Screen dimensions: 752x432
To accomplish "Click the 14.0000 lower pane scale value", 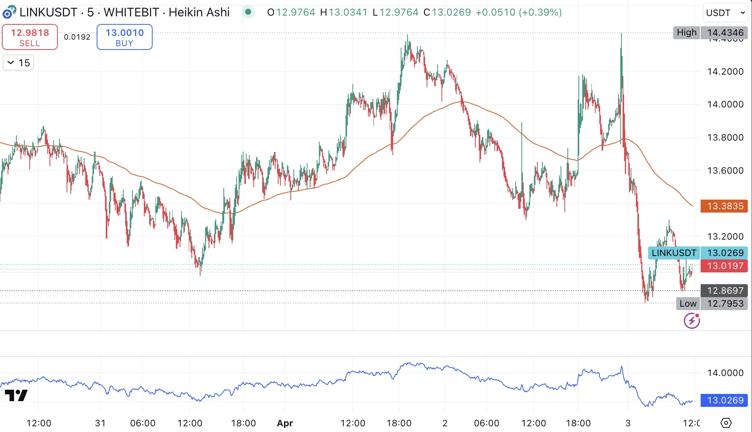I will pos(725,373).
